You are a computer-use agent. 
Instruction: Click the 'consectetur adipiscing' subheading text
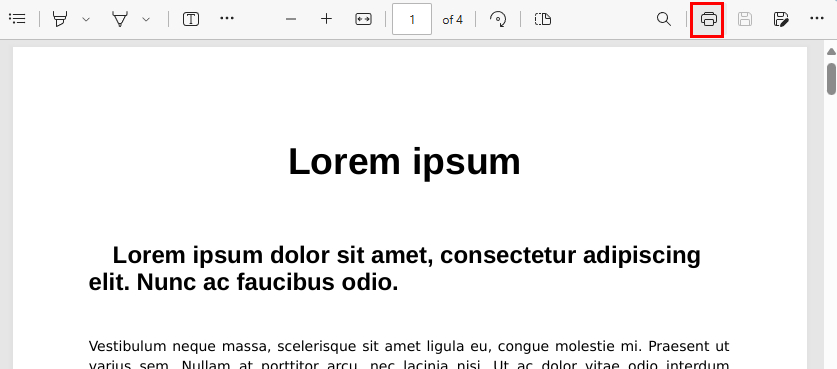(x=571, y=256)
